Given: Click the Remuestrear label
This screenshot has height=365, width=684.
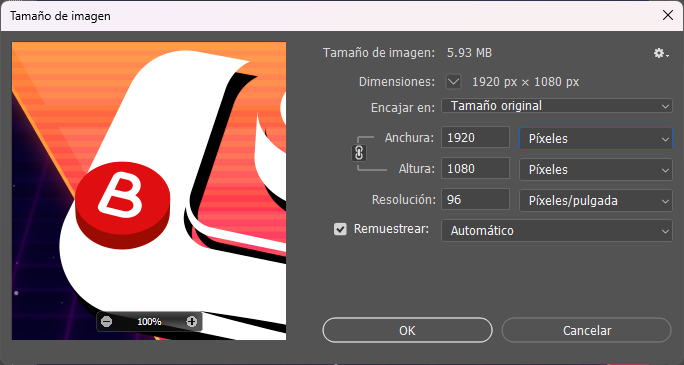Looking at the screenshot, I should [391, 229].
